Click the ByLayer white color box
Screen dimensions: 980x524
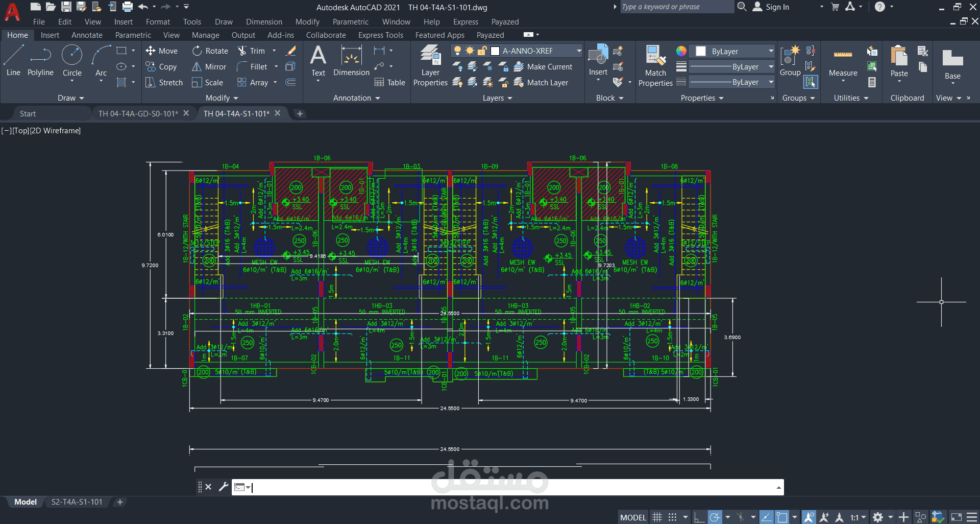pos(701,51)
